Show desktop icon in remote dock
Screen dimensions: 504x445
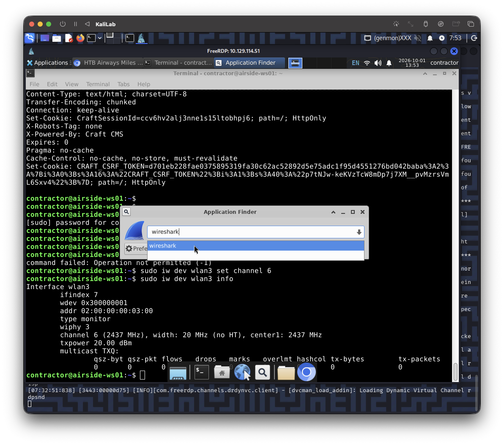point(178,373)
